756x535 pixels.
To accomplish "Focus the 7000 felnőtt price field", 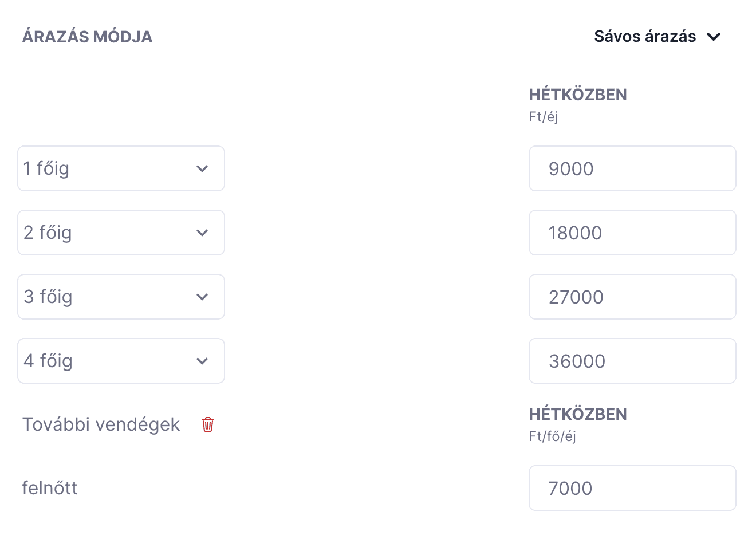I will [x=632, y=488].
